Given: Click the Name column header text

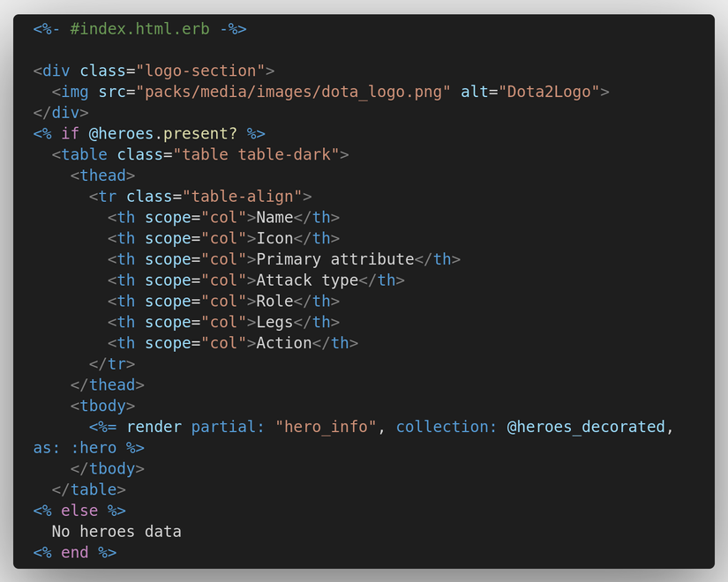Looking at the screenshot, I should pos(274,218).
